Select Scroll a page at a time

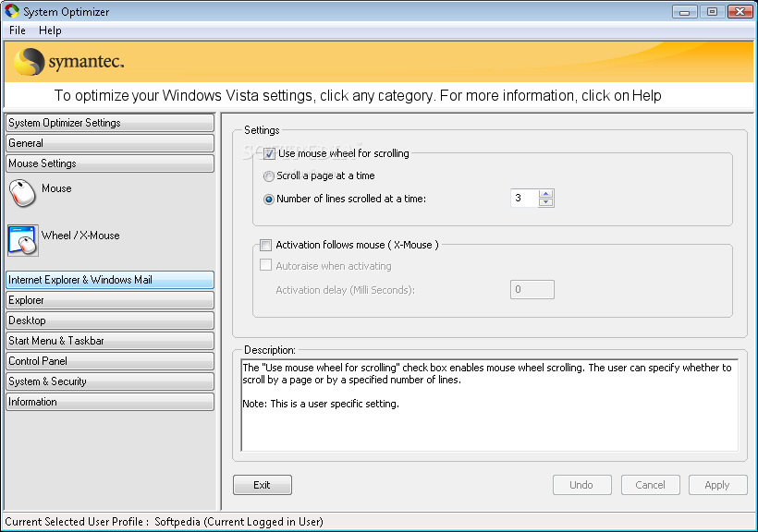tap(268, 176)
